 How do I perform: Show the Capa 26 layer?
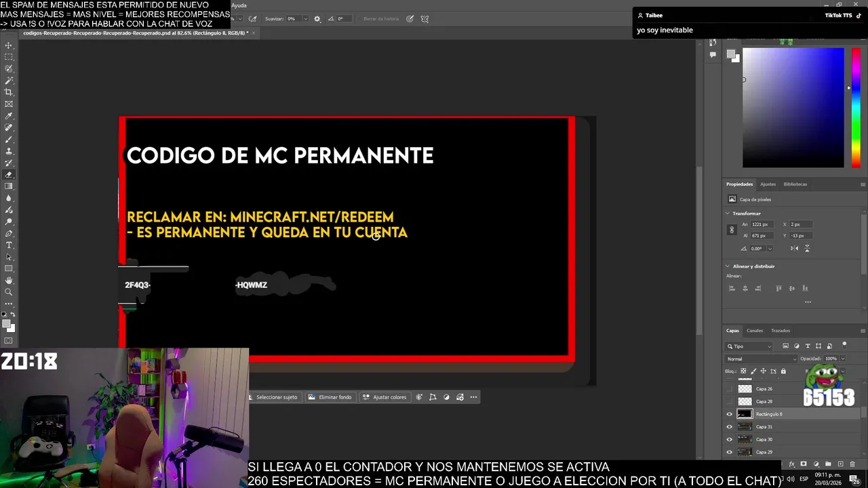click(730, 389)
